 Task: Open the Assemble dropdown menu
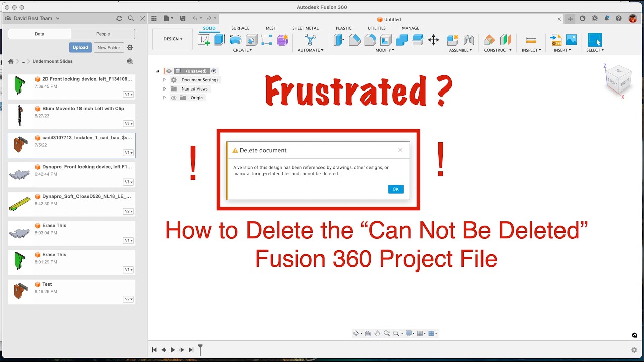point(461,50)
